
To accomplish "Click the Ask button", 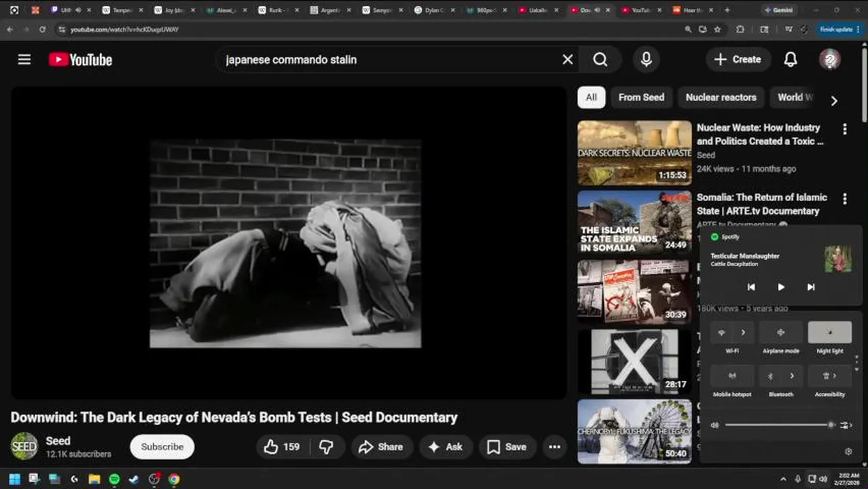I will (446, 447).
